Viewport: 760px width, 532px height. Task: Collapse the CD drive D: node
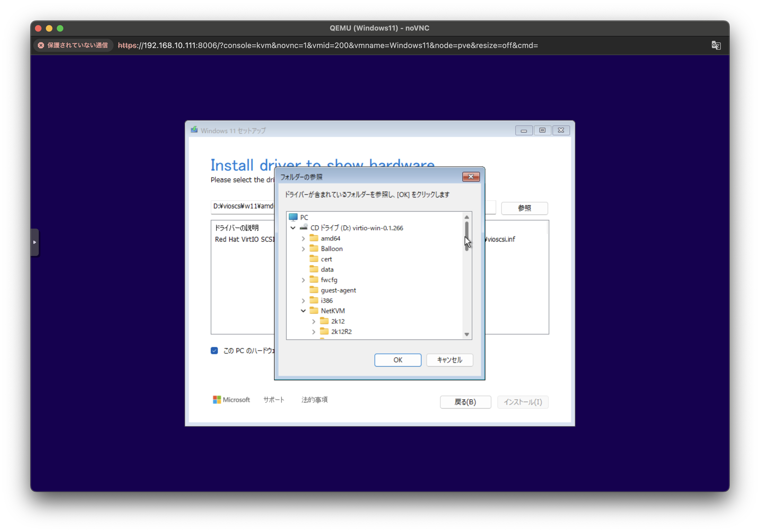[293, 228]
